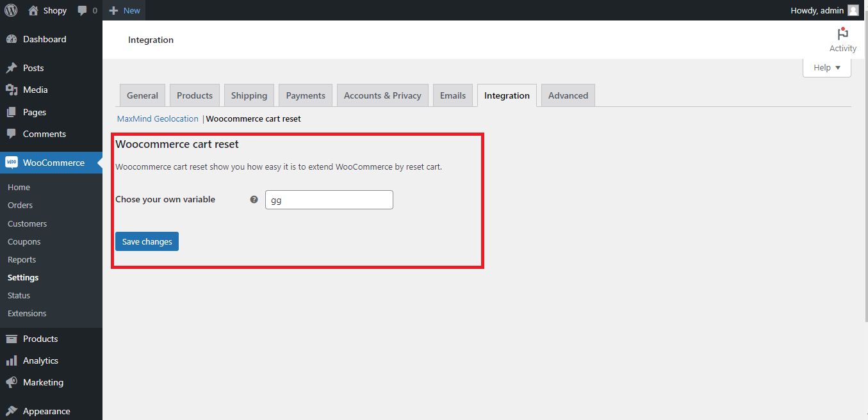Click the Appearance paintbrush icon

click(x=12, y=411)
